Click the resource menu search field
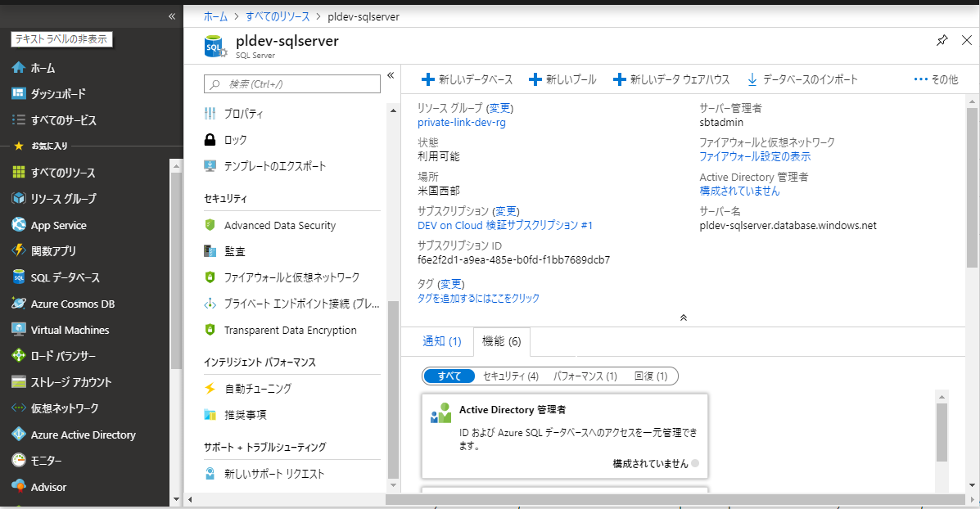The height and width of the screenshot is (509, 980). [292, 83]
